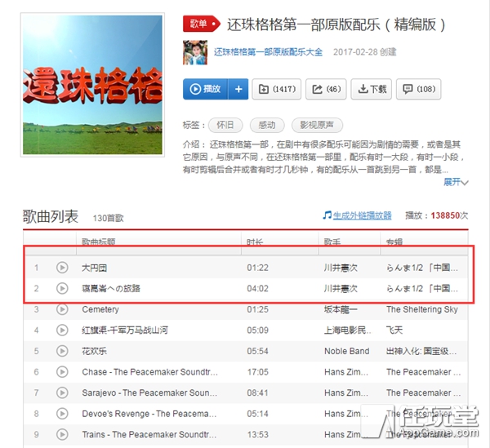Open song title 大円団
Viewport: 490px width, 448px height.
pos(95,268)
